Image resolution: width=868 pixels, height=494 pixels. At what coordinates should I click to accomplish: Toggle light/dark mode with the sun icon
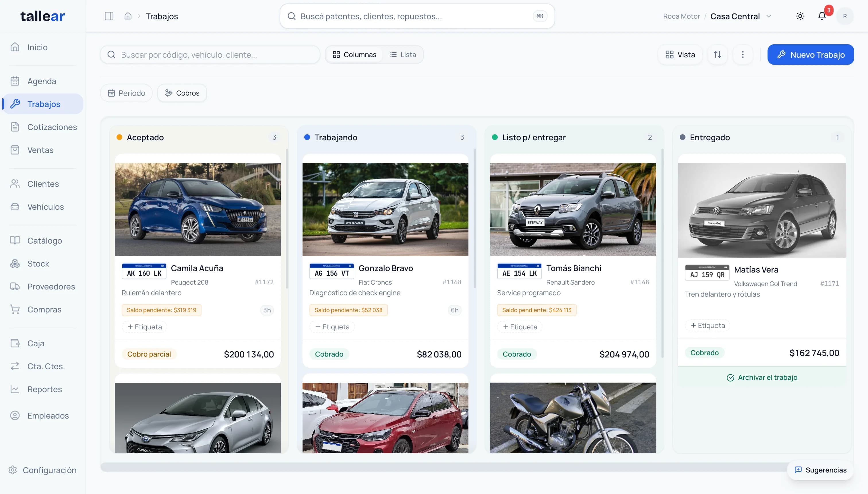click(x=800, y=16)
